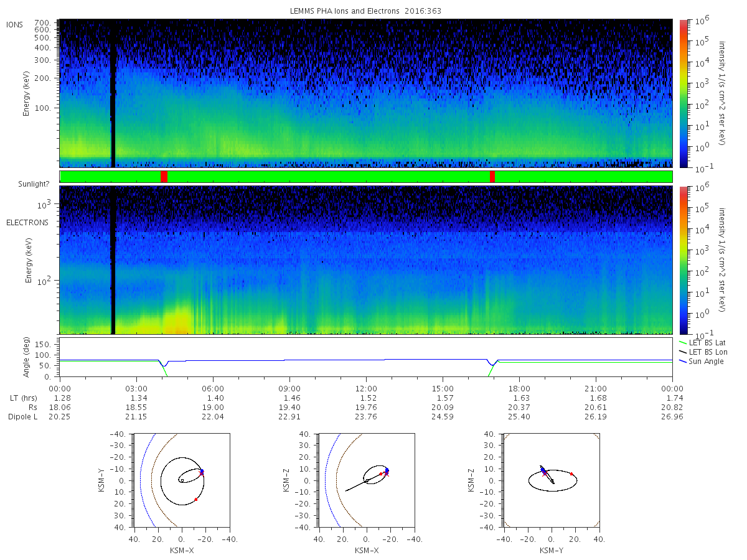Click the first red marker in the sunlight bar
This screenshot has height=560, width=747.
pyautogui.click(x=164, y=177)
